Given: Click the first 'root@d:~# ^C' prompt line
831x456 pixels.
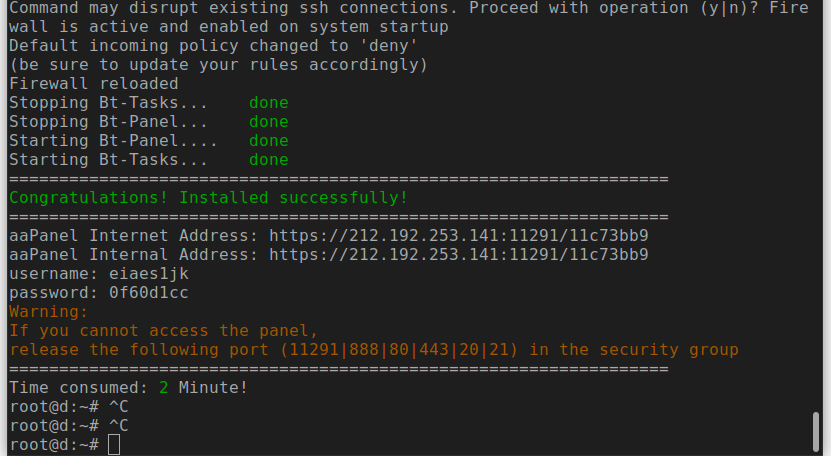Looking at the screenshot, I should (x=69, y=407).
